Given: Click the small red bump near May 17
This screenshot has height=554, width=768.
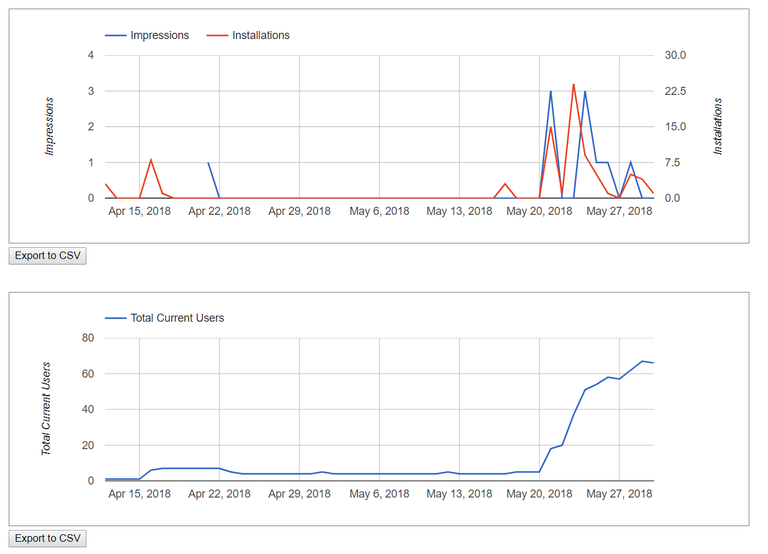Looking at the screenshot, I should 505,184.
